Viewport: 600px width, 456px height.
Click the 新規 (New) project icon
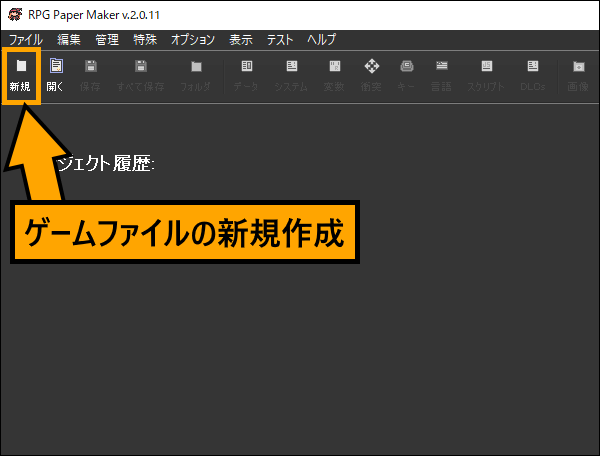tap(20, 75)
